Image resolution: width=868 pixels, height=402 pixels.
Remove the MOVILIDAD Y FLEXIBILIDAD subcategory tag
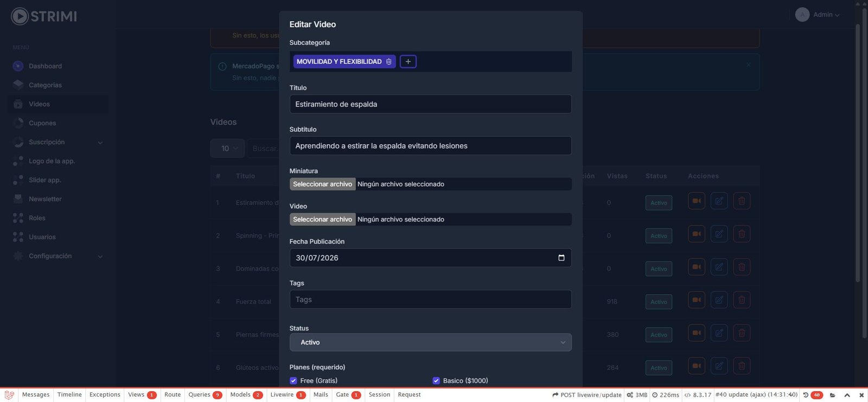388,62
